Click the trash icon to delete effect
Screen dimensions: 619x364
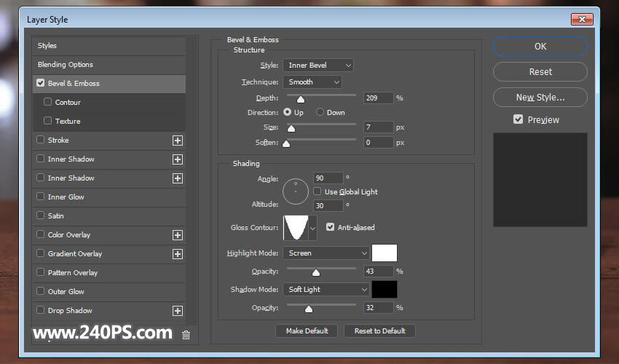[x=186, y=335]
